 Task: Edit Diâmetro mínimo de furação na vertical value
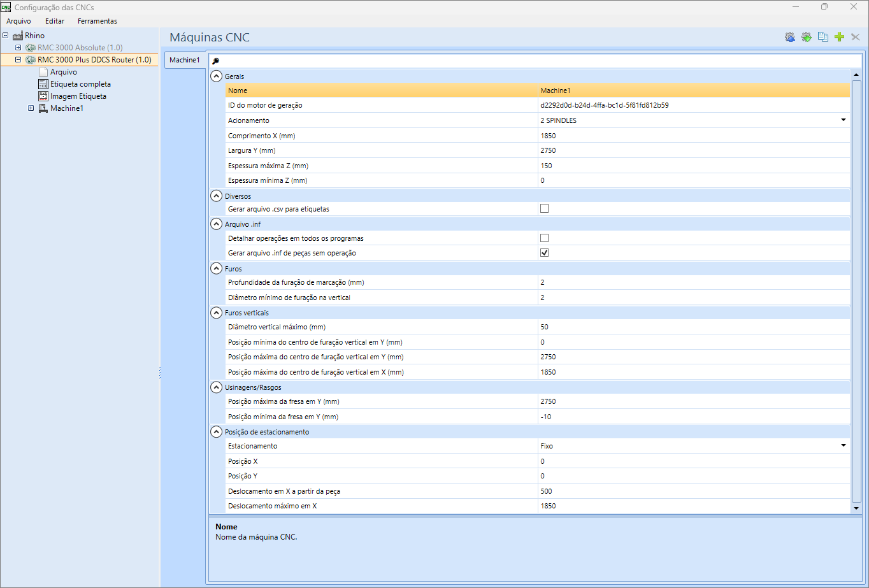click(693, 298)
